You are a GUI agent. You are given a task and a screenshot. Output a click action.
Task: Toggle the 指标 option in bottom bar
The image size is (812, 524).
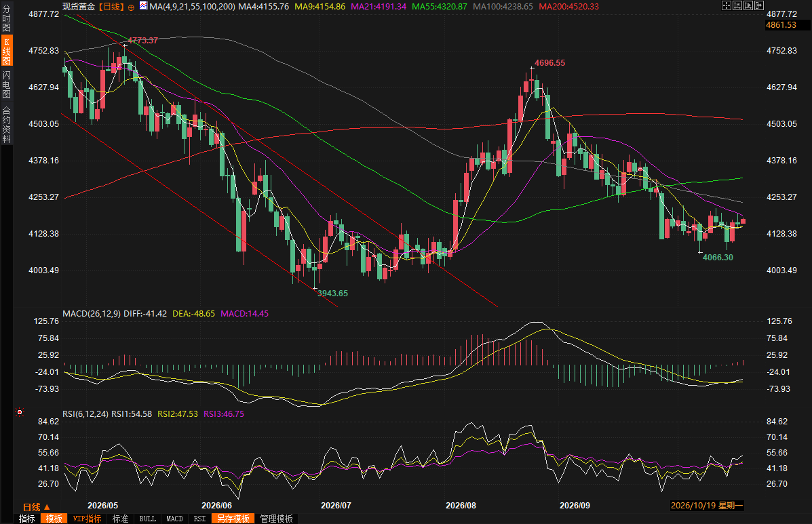[27, 519]
